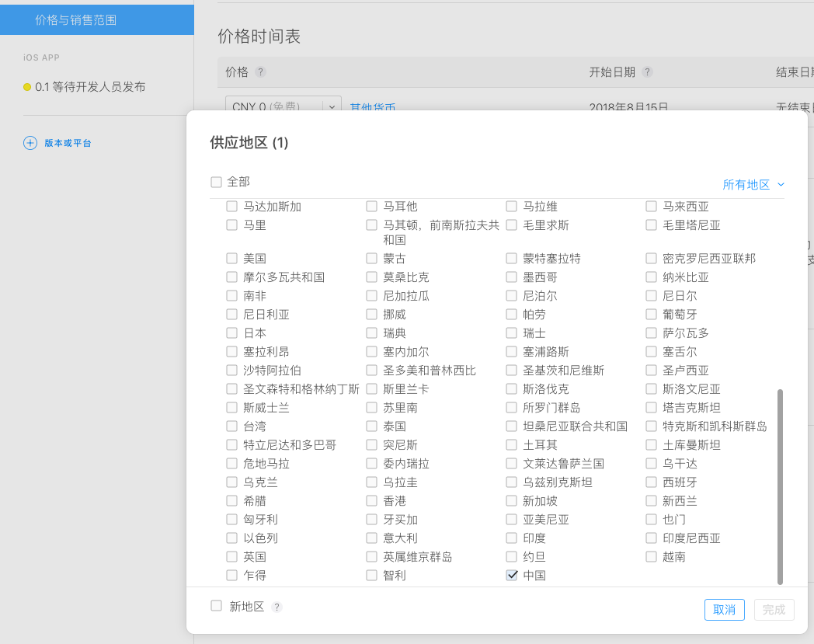This screenshot has height=644, width=814.
Task: Check the 希腊 region checkbox
Action: pos(231,500)
